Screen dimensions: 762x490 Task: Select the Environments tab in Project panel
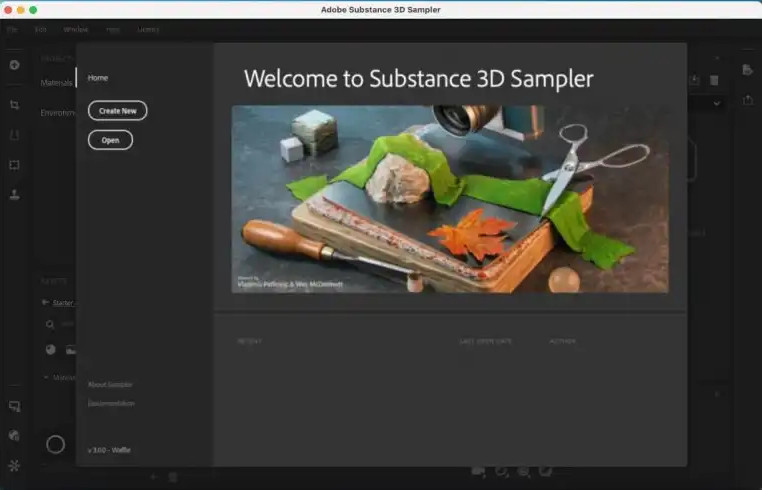point(58,113)
